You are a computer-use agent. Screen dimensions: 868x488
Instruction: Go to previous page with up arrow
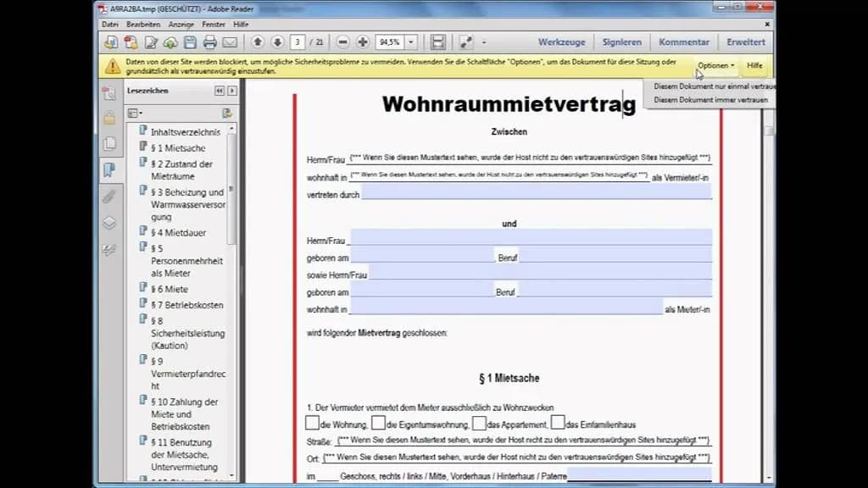[258, 42]
